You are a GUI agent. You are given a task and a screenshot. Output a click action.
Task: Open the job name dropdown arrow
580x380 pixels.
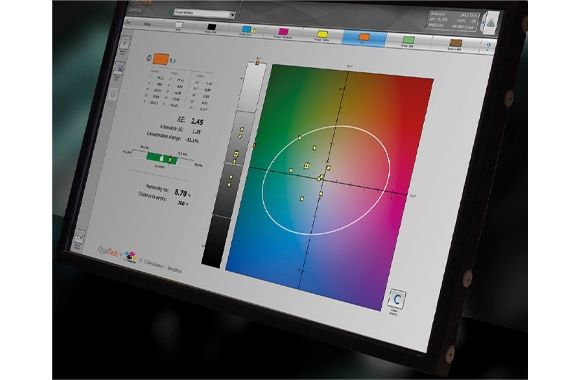[x=232, y=15]
